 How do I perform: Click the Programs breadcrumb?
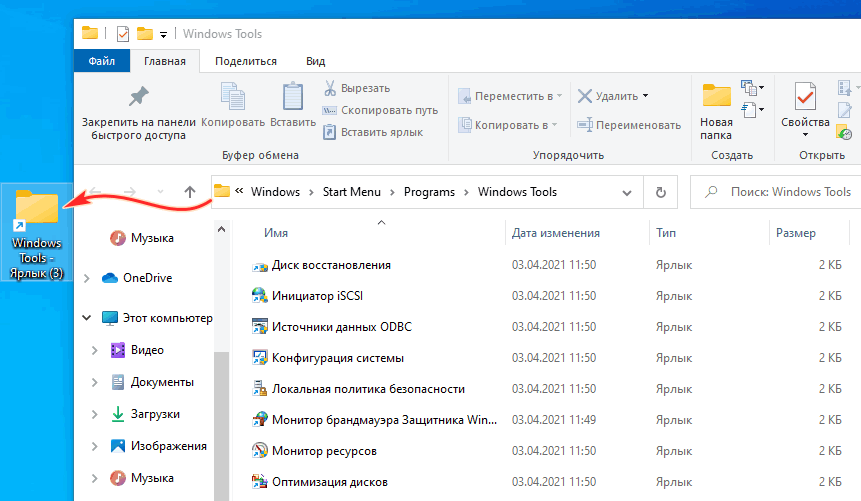429,192
